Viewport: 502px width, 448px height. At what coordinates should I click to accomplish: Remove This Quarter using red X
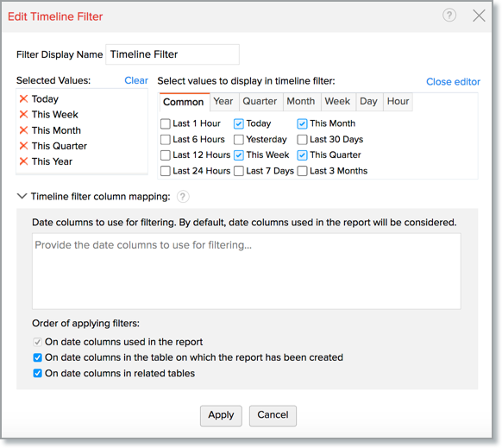click(23, 146)
